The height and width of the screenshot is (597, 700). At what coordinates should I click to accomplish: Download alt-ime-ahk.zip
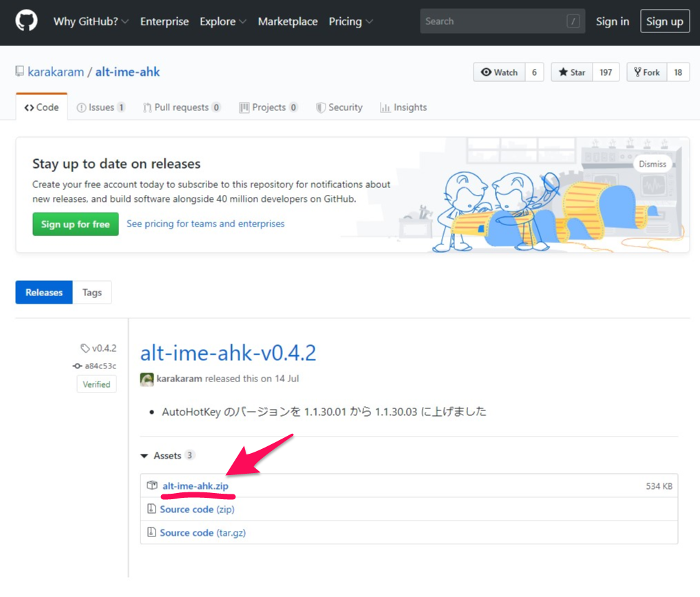pyautogui.click(x=195, y=486)
